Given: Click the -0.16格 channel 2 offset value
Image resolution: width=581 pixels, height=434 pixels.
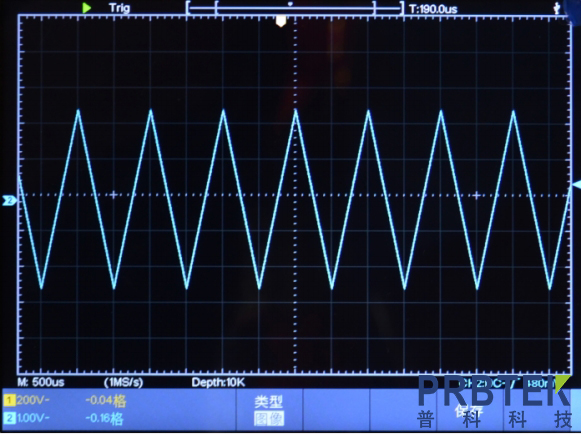Looking at the screenshot, I should (104, 418).
